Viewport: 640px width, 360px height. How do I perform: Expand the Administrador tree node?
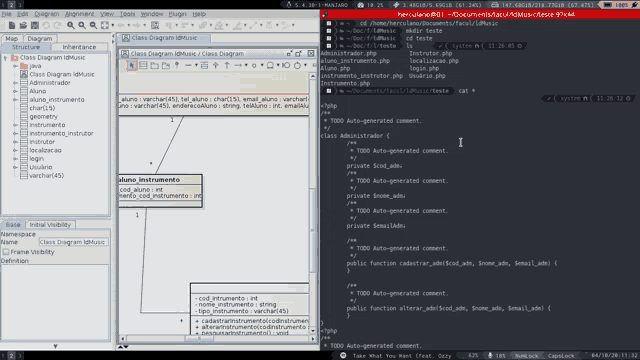point(16,83)
